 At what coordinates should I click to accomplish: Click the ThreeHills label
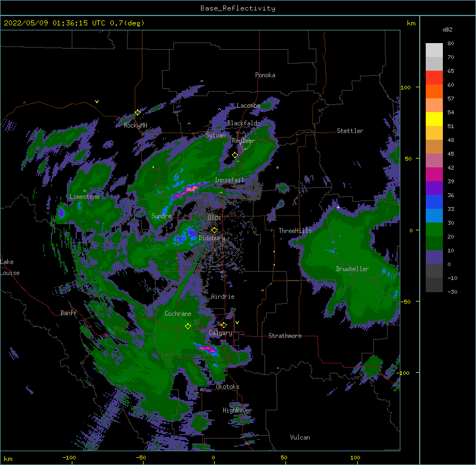click(x=295, y=231)
